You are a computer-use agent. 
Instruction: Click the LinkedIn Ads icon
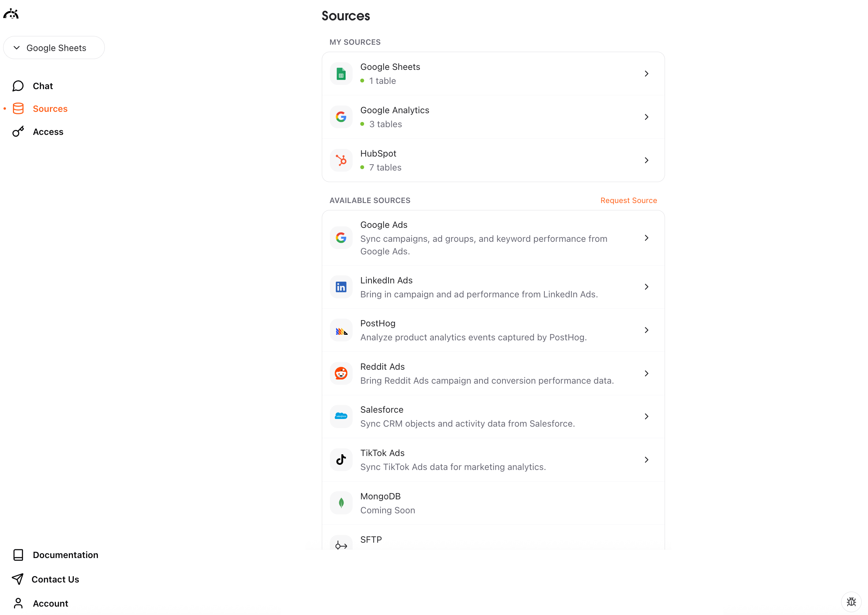pos(341,287)
